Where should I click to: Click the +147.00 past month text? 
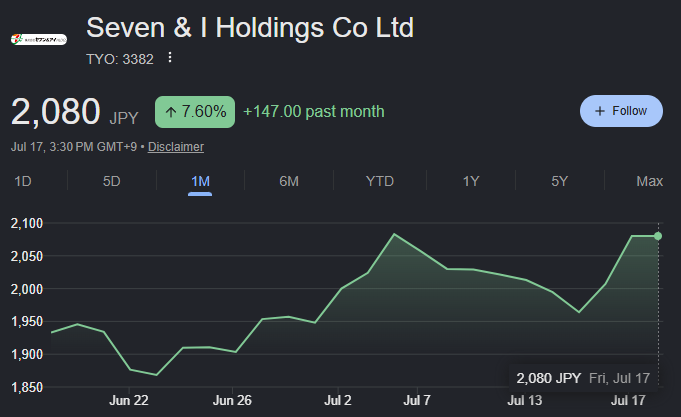click(314, 112)
